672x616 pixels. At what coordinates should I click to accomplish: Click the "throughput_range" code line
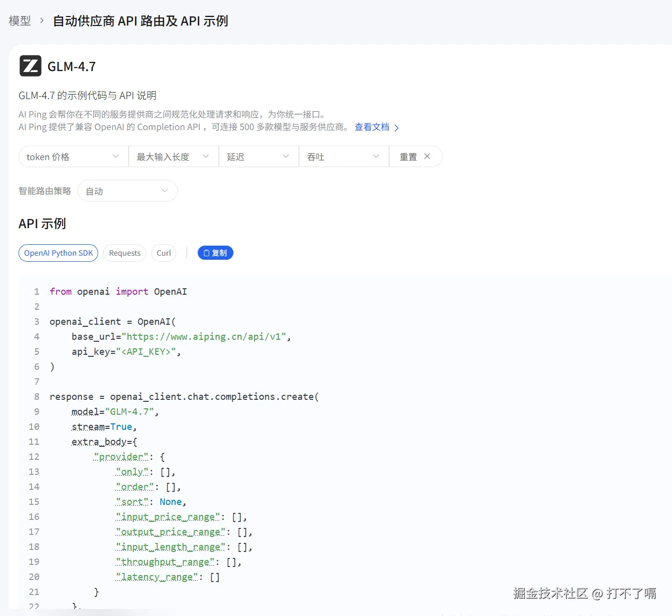[x=179, y=561]
